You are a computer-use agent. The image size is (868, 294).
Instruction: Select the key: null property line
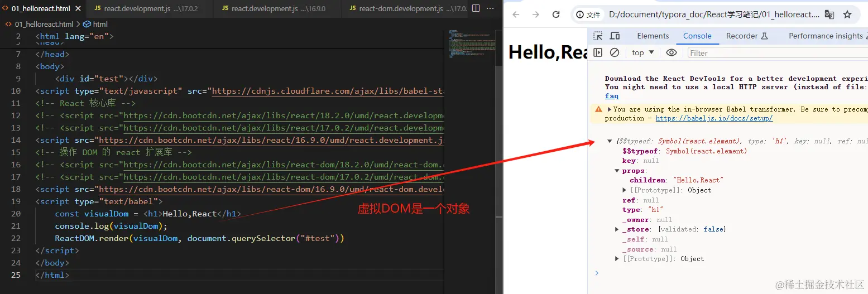[640, 161]
